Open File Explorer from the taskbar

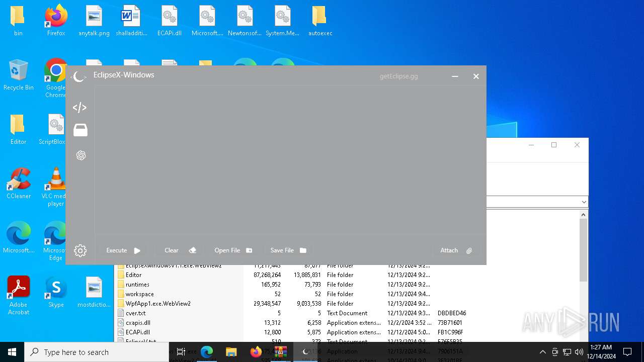coord(231,352)
